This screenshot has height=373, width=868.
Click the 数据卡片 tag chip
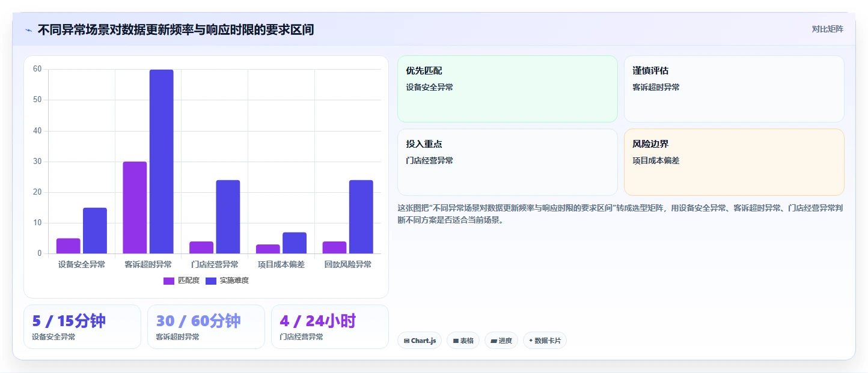(x=545, y=341)
